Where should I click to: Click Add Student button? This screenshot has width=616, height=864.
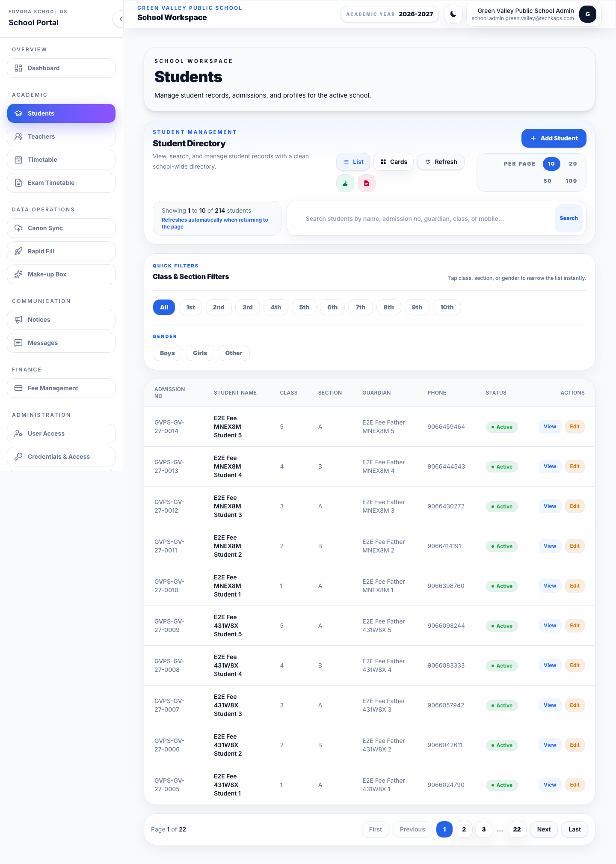tap(554, 138)
